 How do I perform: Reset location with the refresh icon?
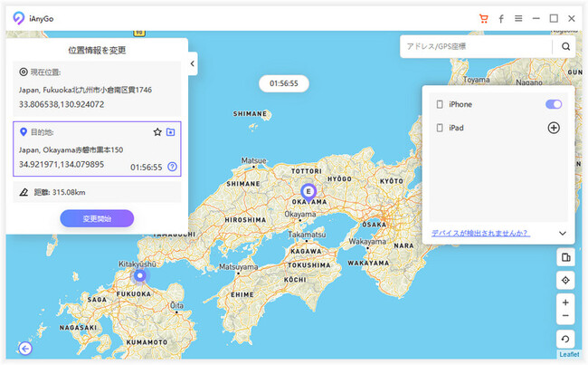click(565, 339)
